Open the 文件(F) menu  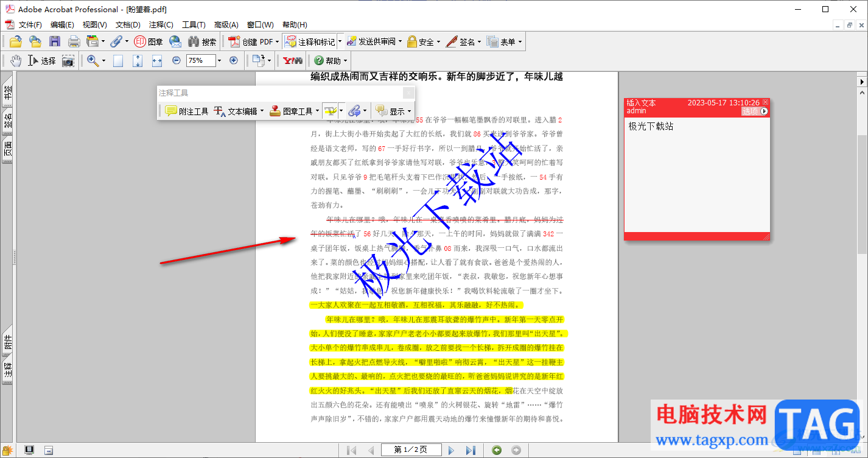pyautogui.click(x=30, y=24)
